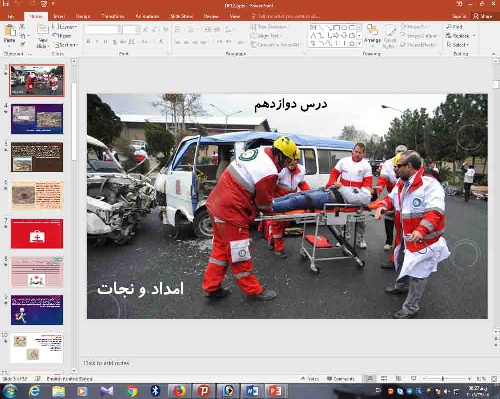Image resolution: width=500 pixels, height=399 pixels.
Task: Click the Reset button in Slides group
Action: click(63, 36)
